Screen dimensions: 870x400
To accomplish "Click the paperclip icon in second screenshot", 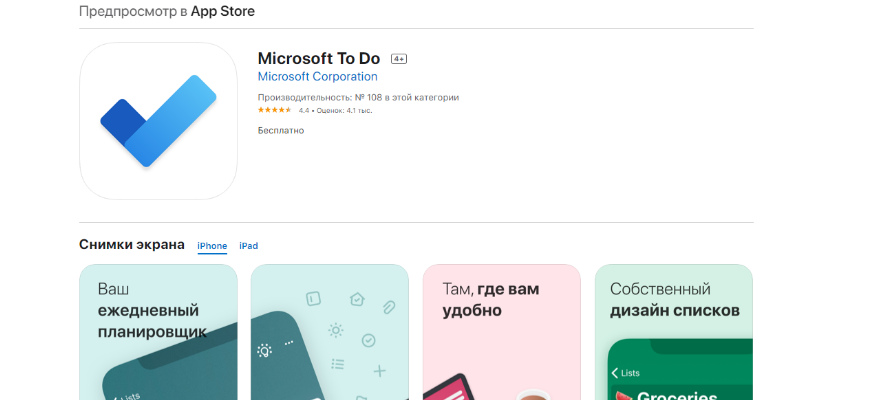I will pyautogui.click(x=388, y=306).
